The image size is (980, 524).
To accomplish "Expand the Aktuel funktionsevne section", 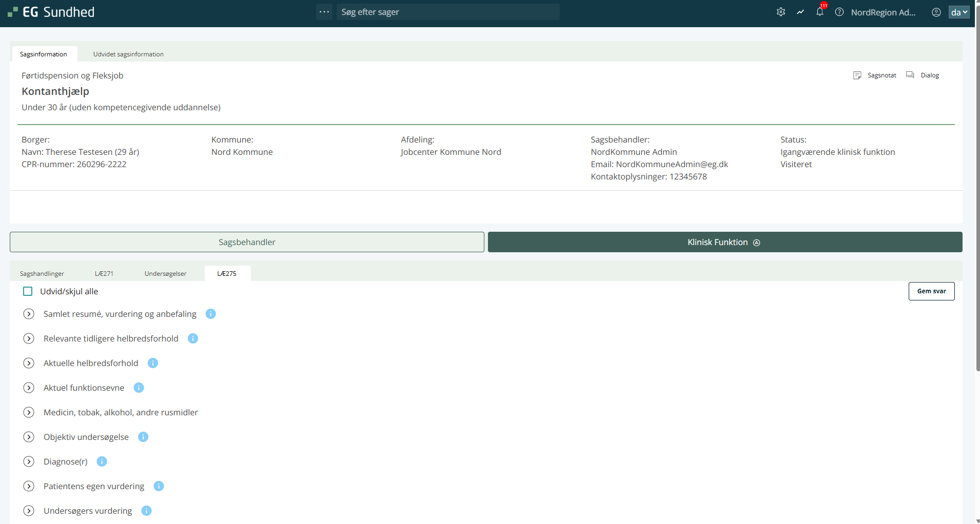I will click(x=29, y=388).
